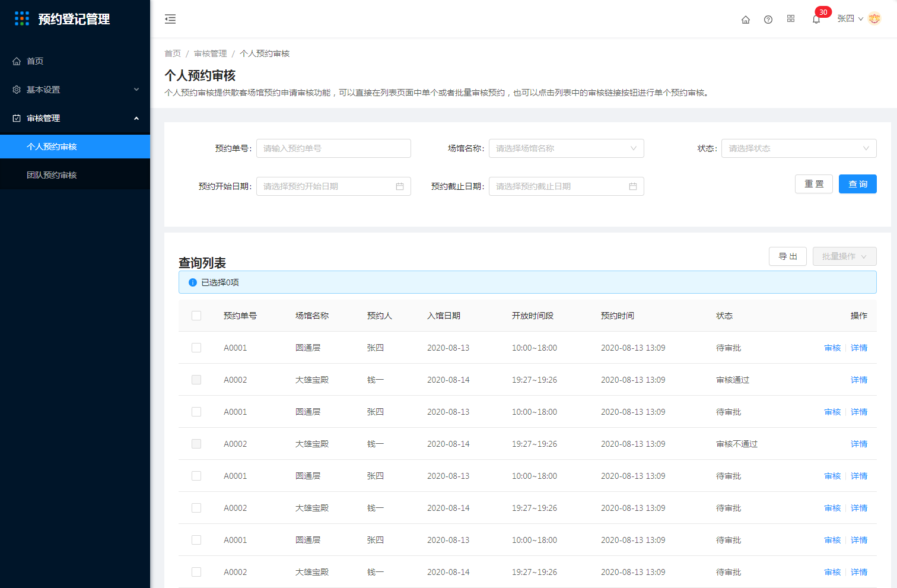Click the 预约登记管理 app title

coord(74,19)
